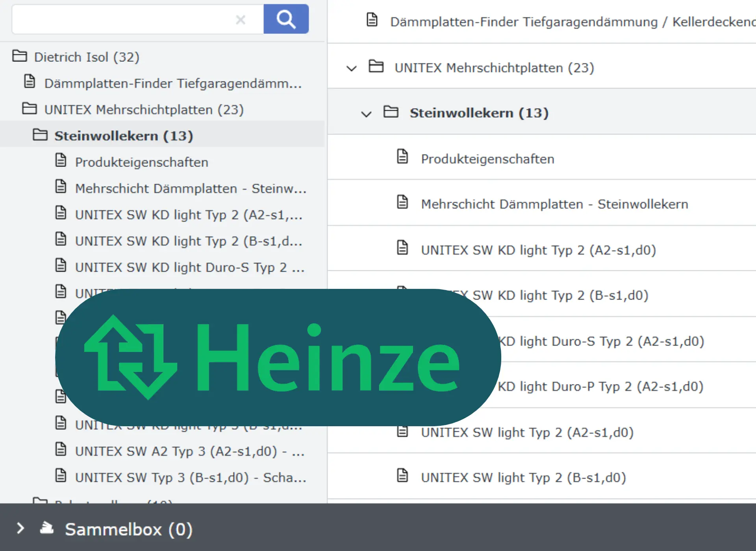
Task: Open UNITEX SW KD light Duro-S Typ 2 sidebar item
Action: tap(190, 267)
